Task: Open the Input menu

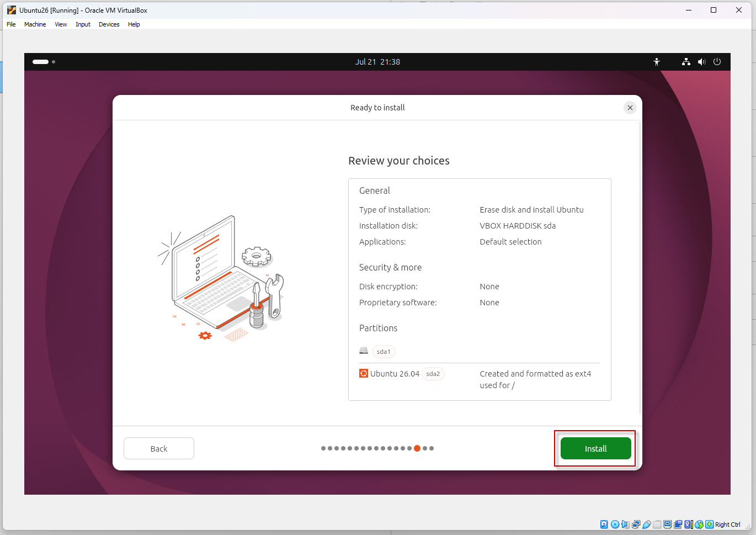Action: tap(83, 24)
